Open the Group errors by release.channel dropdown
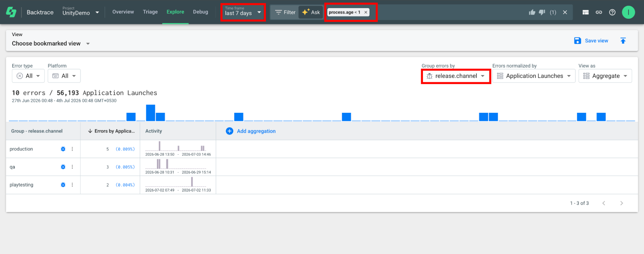The height and width of the screenshot is (254, 644). [x=456, y=76]
